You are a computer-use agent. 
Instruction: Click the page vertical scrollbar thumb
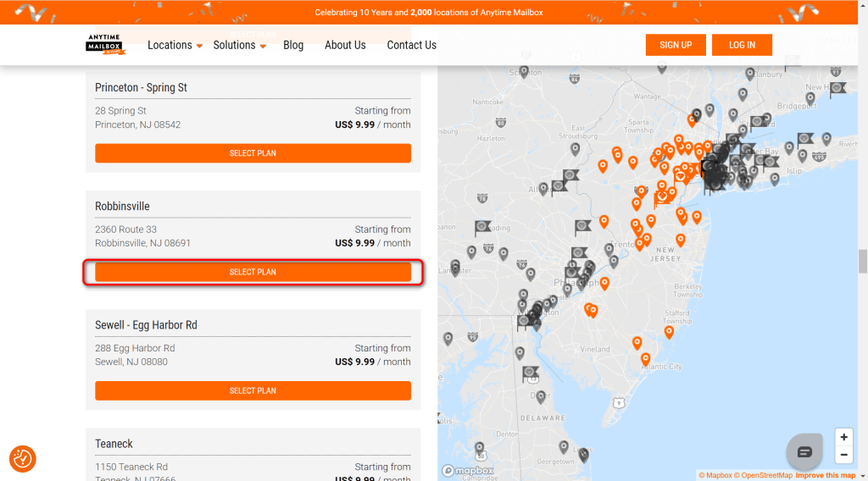tap(862, 261)
